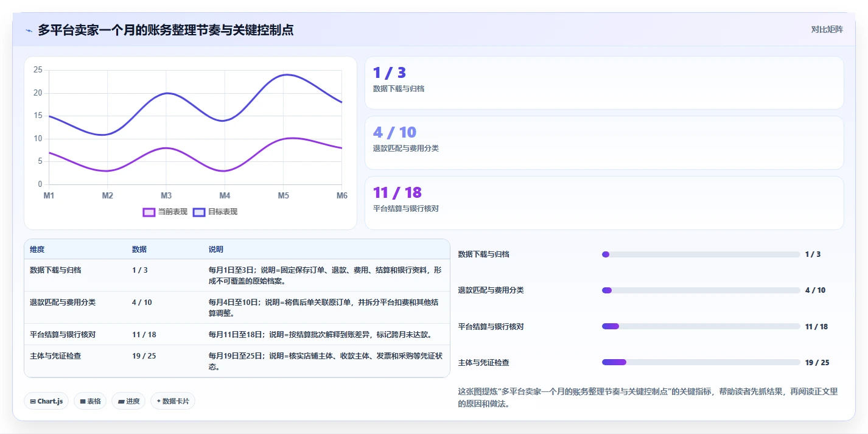The image size is (868, 434).
Task: Click the 20 y-axis tick label
Action: 38,93
